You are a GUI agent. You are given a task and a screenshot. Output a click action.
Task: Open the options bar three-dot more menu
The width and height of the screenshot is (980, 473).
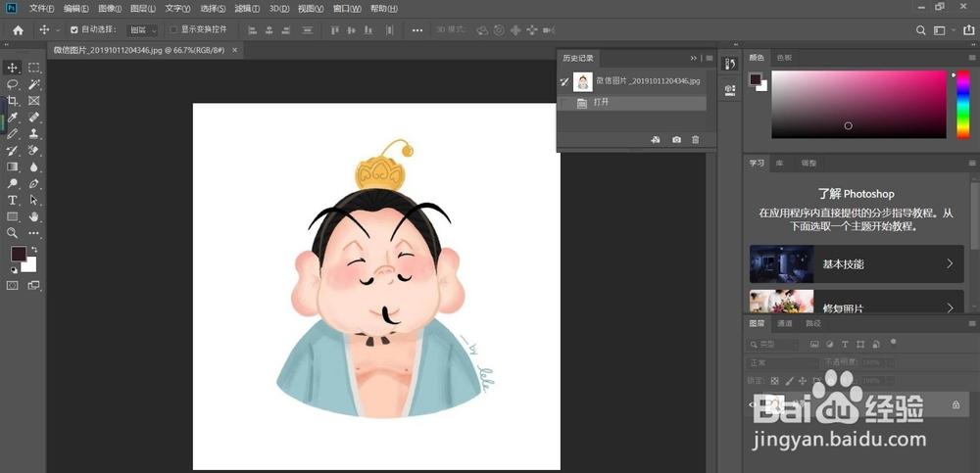pyautogui.click(x=416, y=30)
